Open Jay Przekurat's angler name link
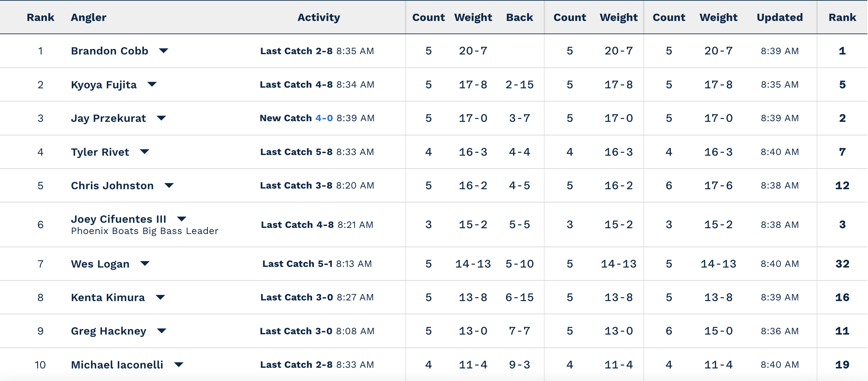 tap(108, 118)
